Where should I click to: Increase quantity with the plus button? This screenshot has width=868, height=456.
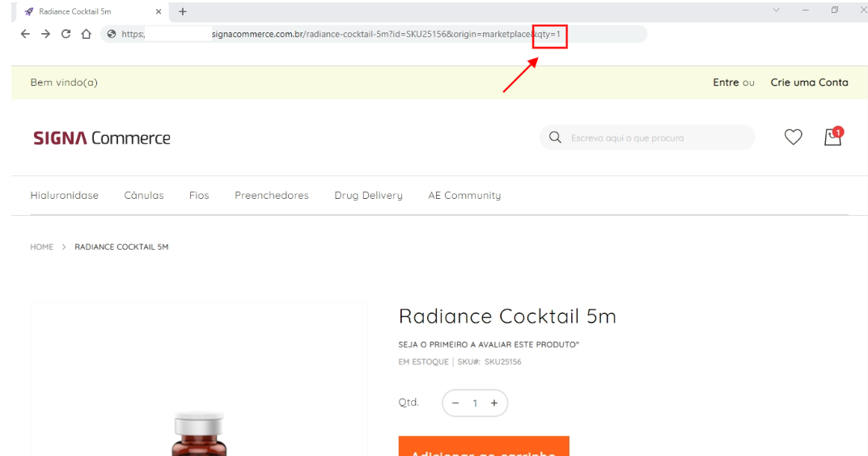(x=493, y=403)
